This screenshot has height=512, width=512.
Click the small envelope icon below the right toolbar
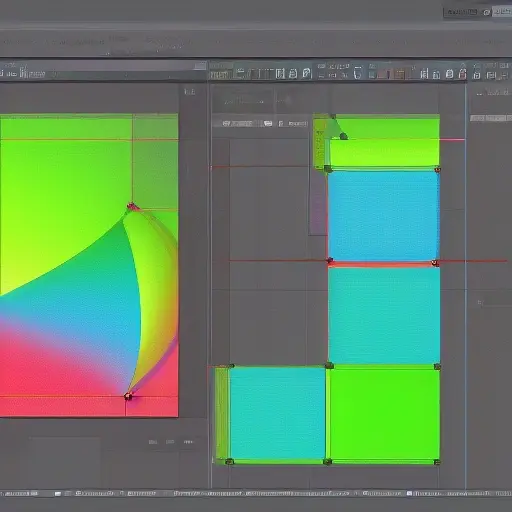tap(268, 124)
